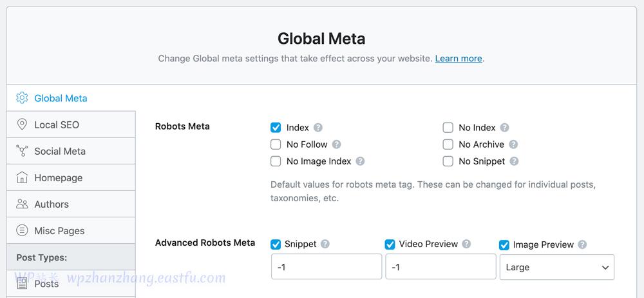
Task: Select the Global Meta tab
Action: [x=71, y=98]
